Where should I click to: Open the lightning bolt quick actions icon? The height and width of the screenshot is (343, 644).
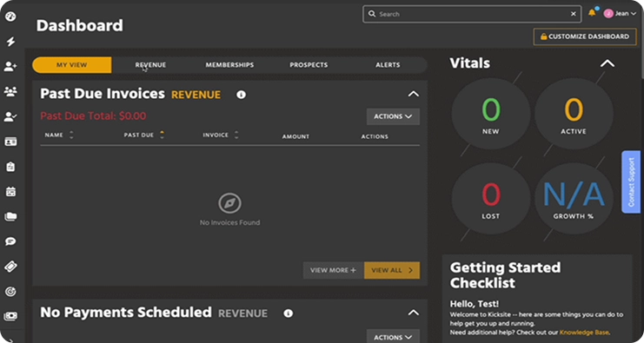10,42
